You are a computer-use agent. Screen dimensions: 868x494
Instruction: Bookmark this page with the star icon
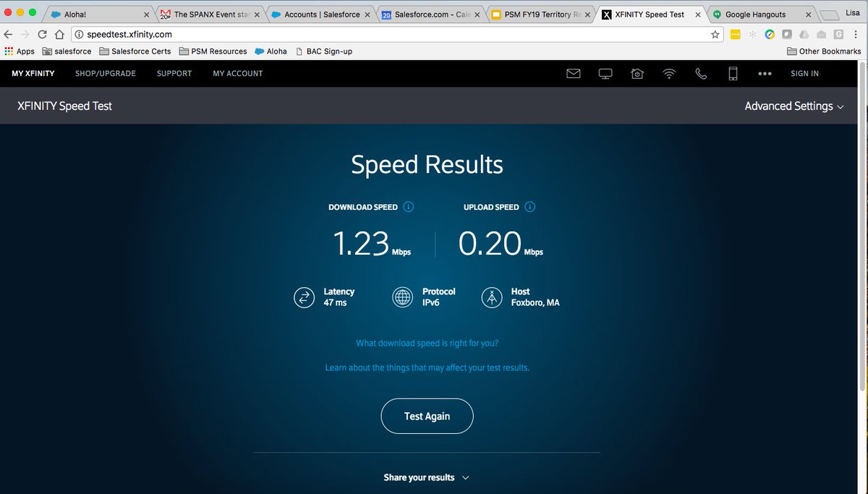715,34
